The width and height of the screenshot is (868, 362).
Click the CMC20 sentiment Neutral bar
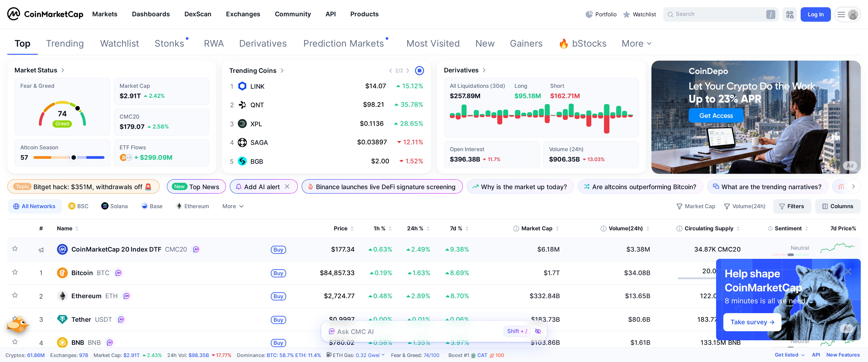pos(790,255)
